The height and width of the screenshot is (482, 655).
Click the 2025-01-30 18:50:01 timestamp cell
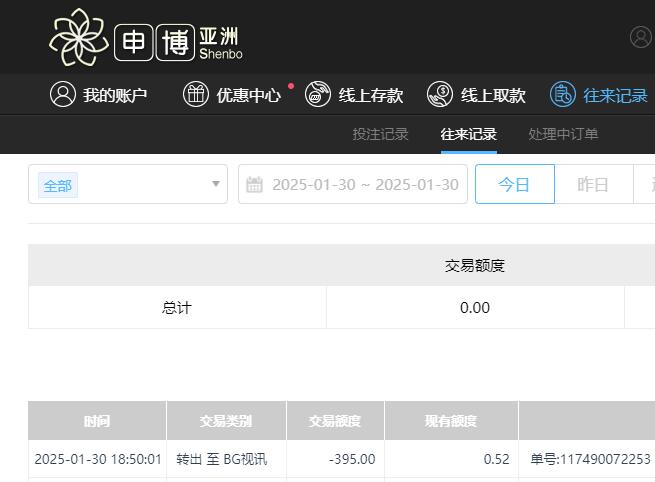[98, 459]
